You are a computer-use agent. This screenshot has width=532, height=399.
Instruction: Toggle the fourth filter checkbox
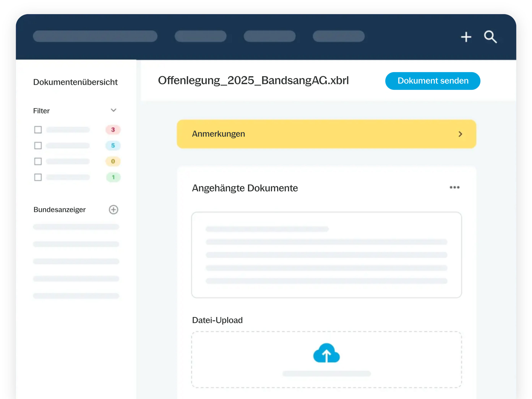[x=38, y=177]
